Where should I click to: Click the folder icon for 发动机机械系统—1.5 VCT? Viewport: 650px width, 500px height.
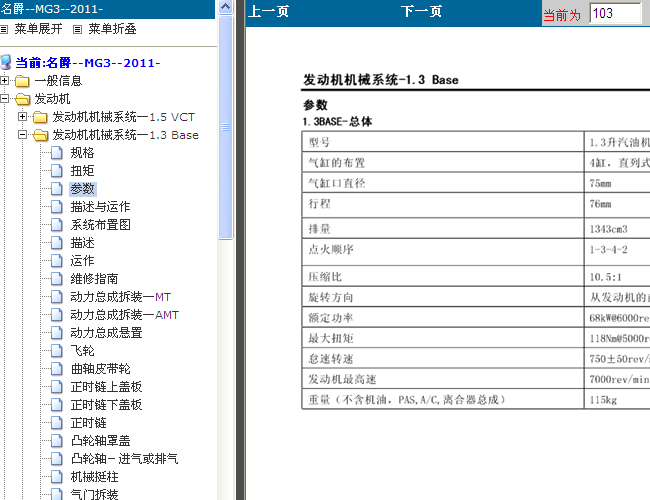click(40, 117)
